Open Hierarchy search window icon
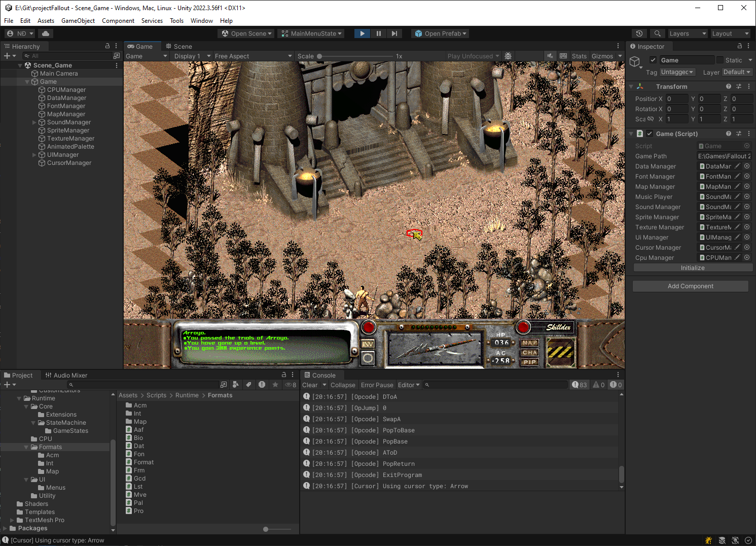The width and height of the screenshot is (756, 546). [x=117, y=56]
